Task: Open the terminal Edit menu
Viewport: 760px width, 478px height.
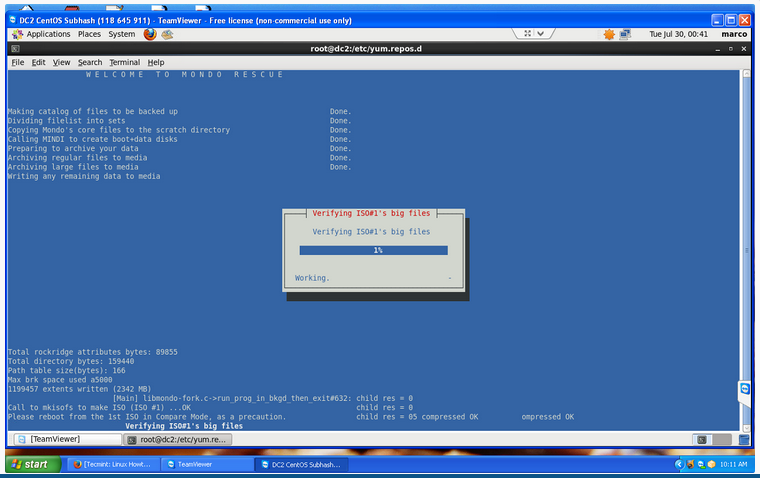Action: (x=38, y=62)
